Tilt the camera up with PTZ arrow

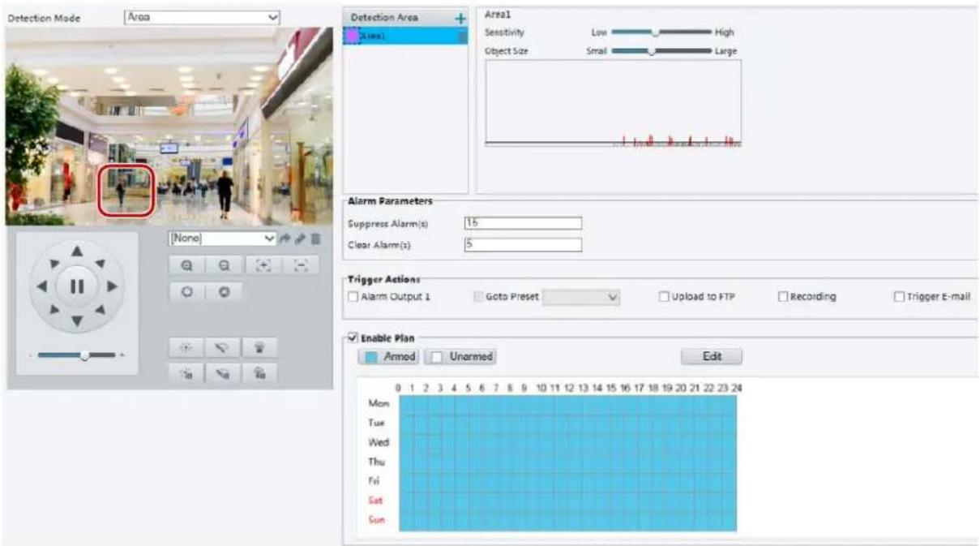pyautogui.click(x=77, y=251)
